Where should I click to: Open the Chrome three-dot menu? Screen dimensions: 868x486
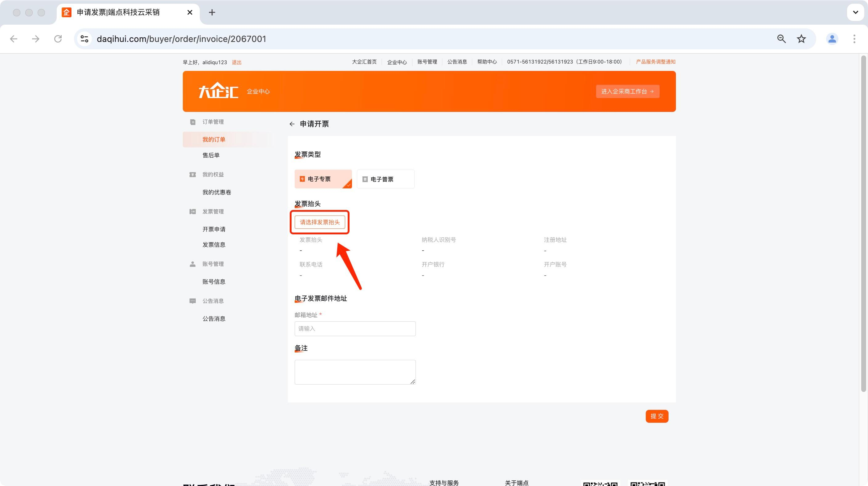click(854, 39)
